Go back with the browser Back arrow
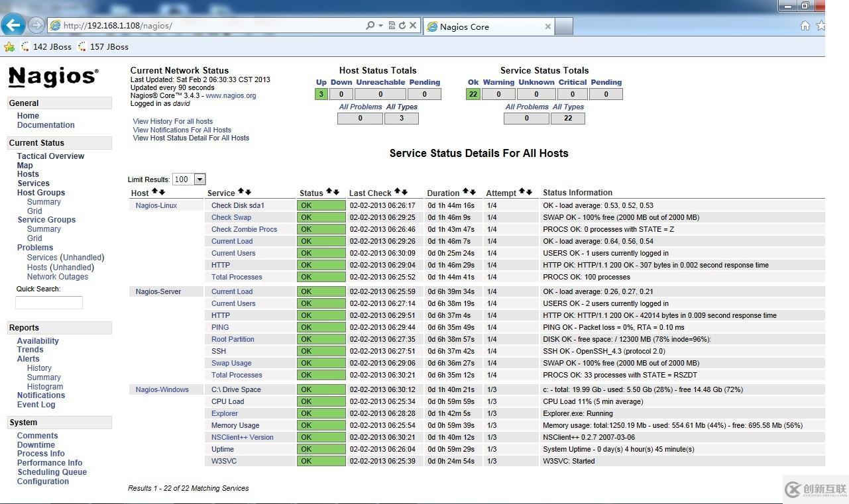The height and width of the screenshot is (504, 849). [13, 25]
